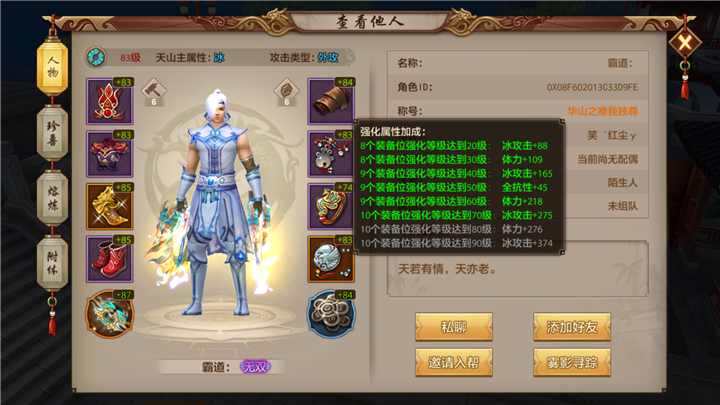Click the 雾影寻踪 tracking button
The width and height of the screenshot is (720, 405).
pos(572,363)
